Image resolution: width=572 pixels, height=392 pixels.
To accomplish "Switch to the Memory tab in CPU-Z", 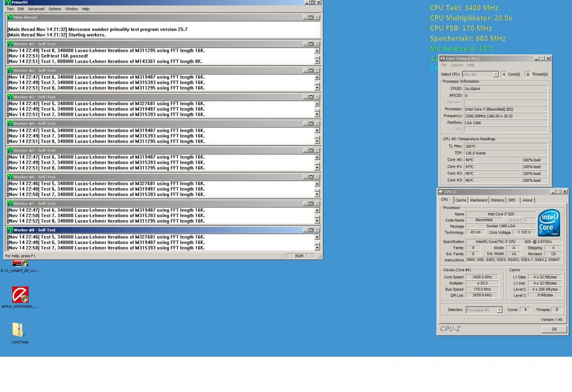I will click(x=497, y=200).
